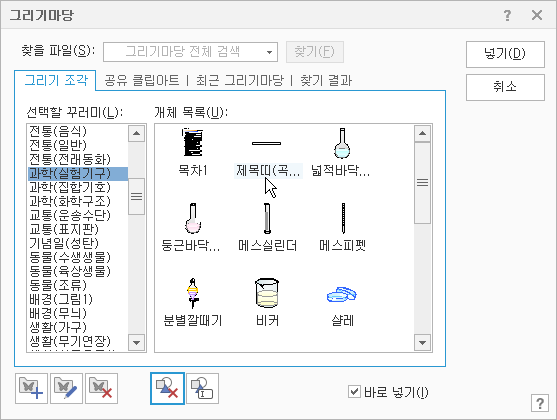This screenshot has width=557, height=420.
Task: Select 동물(수생생물) bundle
Action: (78, 257)
